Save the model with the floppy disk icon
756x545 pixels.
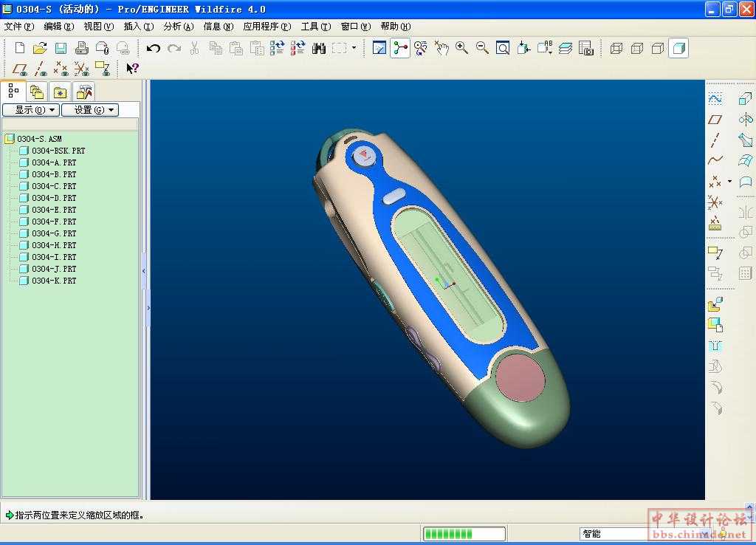(61, 48)
